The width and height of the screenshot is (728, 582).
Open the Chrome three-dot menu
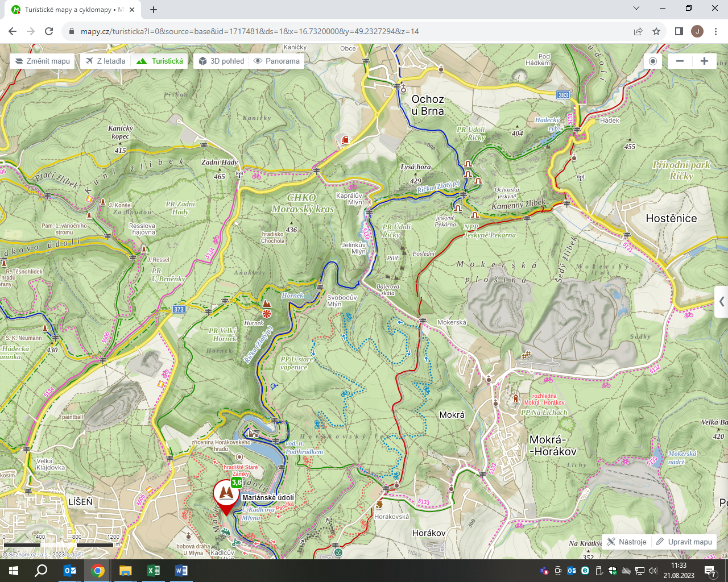pos(716,31)
